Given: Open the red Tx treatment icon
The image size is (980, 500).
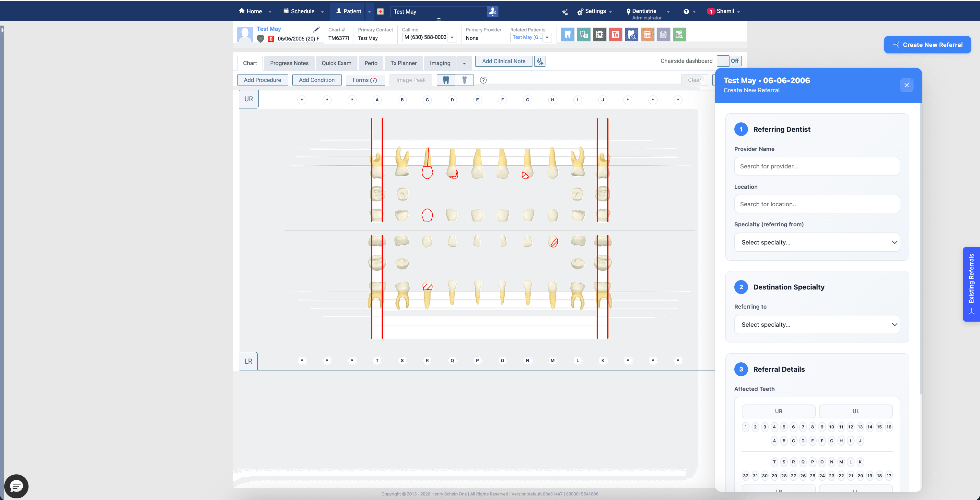Looking at the screenshot, I should coord(615,35).
